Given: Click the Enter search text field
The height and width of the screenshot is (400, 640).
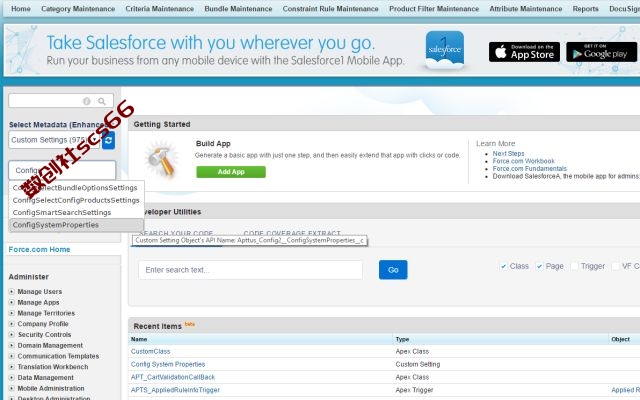Looking at the screenshot, I should click(250, 270).
